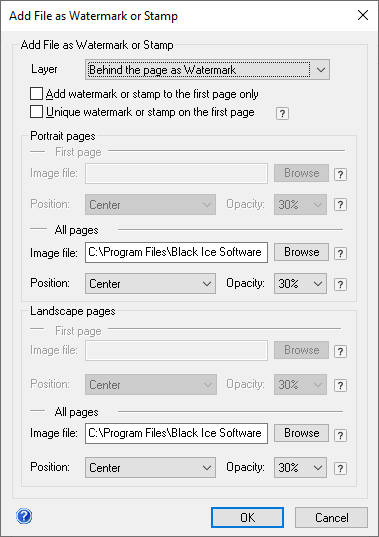Expand Portrait All pages Position dropdown
This screenshot has width=379, height=537.
pyautogui.click(x=150, y=284)
